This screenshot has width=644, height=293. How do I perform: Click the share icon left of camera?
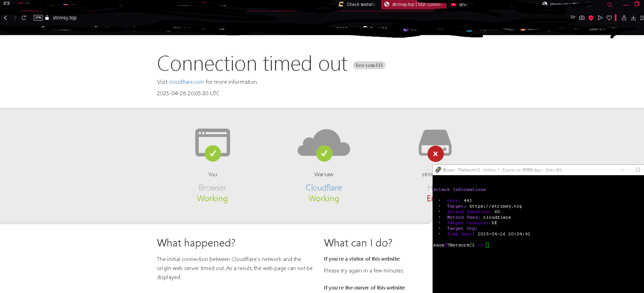573,17
